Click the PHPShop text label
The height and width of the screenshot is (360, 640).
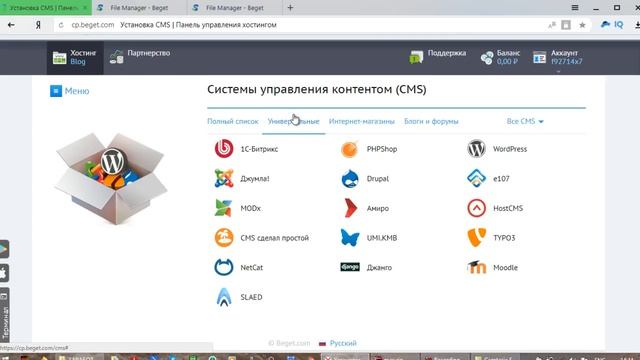pos(382,149)
